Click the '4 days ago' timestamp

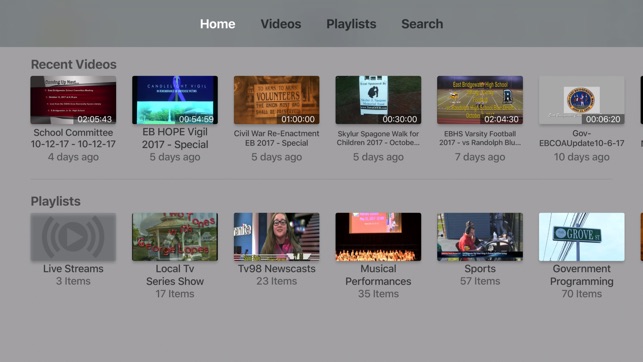(x=73, y=157)
